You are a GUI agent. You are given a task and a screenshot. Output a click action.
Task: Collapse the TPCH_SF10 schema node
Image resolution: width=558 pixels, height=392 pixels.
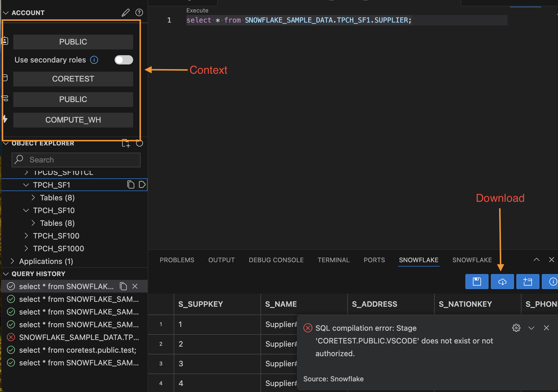click(x=26, y=210)
